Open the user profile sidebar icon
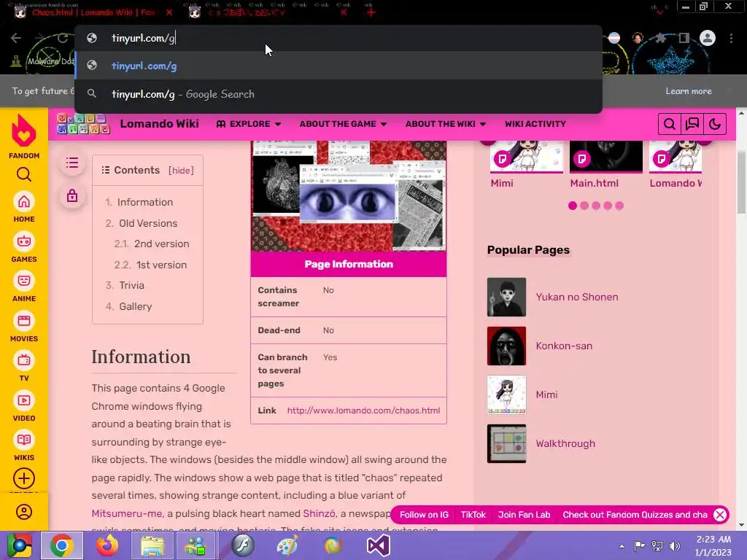The image size is (747, 560). 24,512
